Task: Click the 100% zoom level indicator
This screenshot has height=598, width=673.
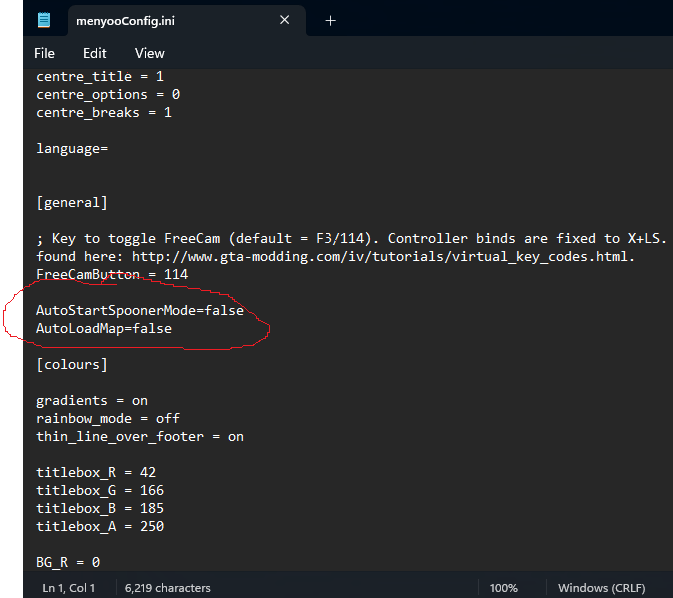Action: click(503, 588)
